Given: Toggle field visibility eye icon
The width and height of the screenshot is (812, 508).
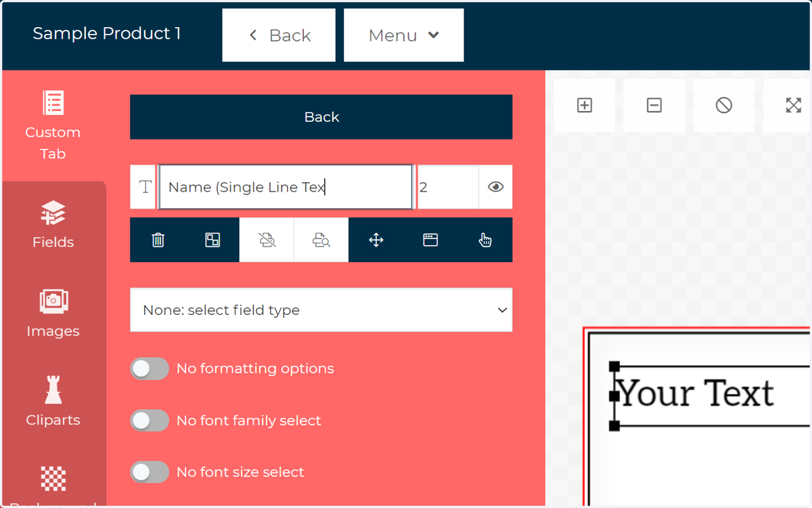Looking at the screenshot, I should [x=495, y=187].
